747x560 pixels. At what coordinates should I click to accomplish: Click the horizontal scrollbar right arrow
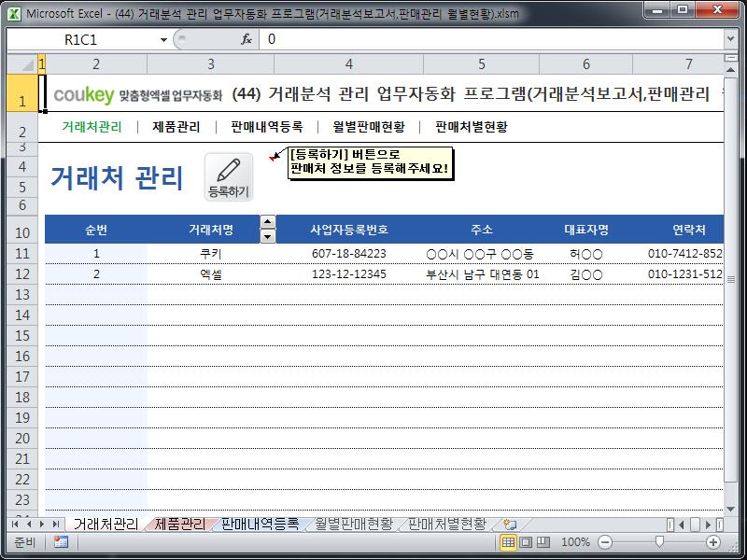(709, 525)
